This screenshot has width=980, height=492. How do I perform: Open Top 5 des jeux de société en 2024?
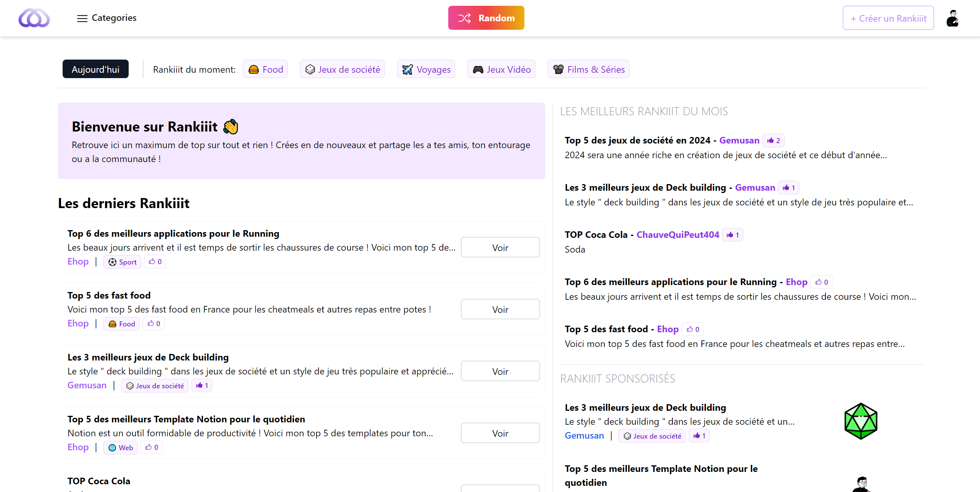(638, 140)
